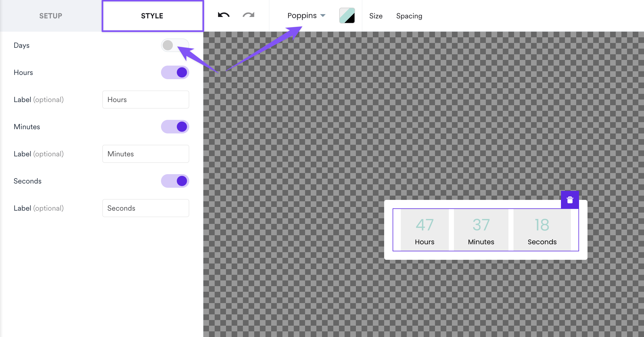644x337 pixels.
Task: Turn off the Minutes toggle
Action: (x=175, y=127)
